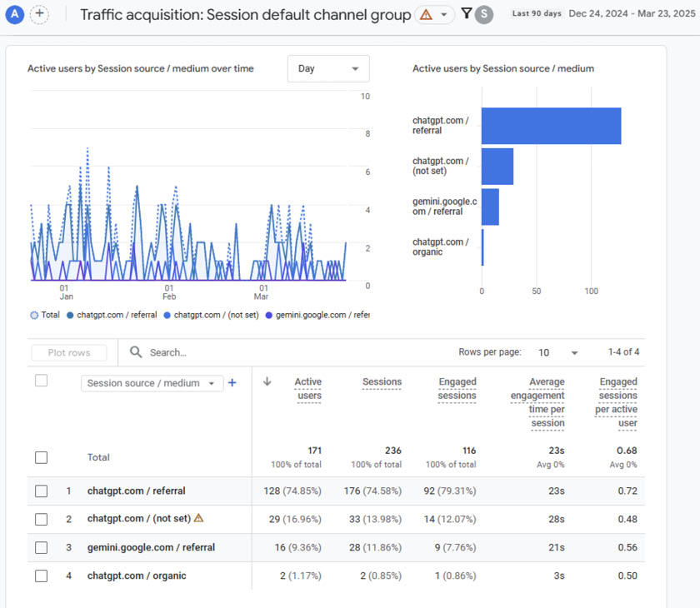Image resolution: width=700 pixels, height=608 pixels.
Task: Check the row for gemini.google.com / referral
Action: click(41, 547)
